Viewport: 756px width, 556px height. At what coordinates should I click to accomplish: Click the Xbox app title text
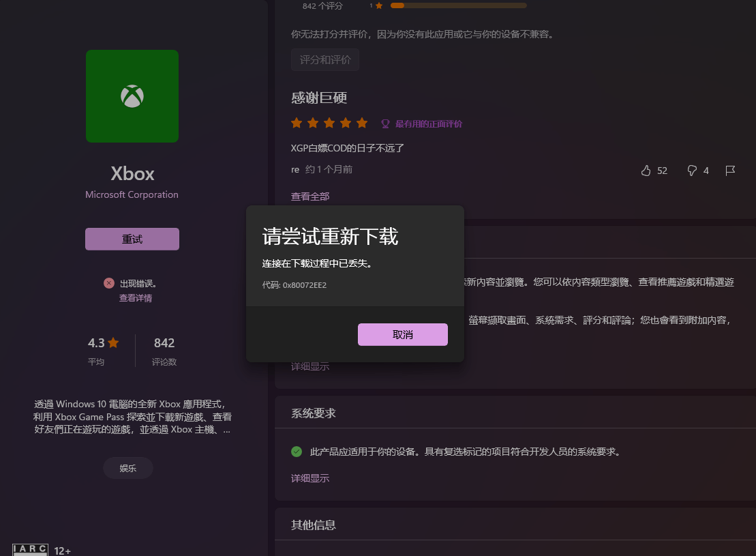pyautogui.click(x=132, y=174)
